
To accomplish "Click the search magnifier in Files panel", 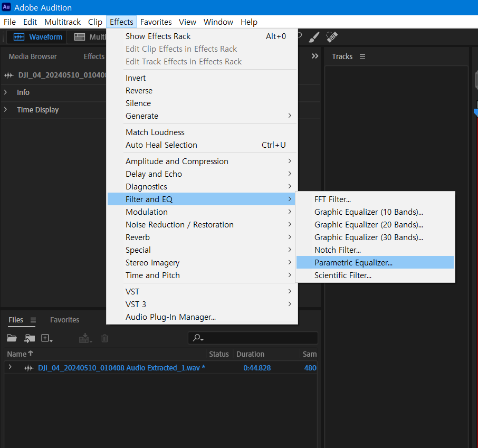I will [x=198, y=338].
